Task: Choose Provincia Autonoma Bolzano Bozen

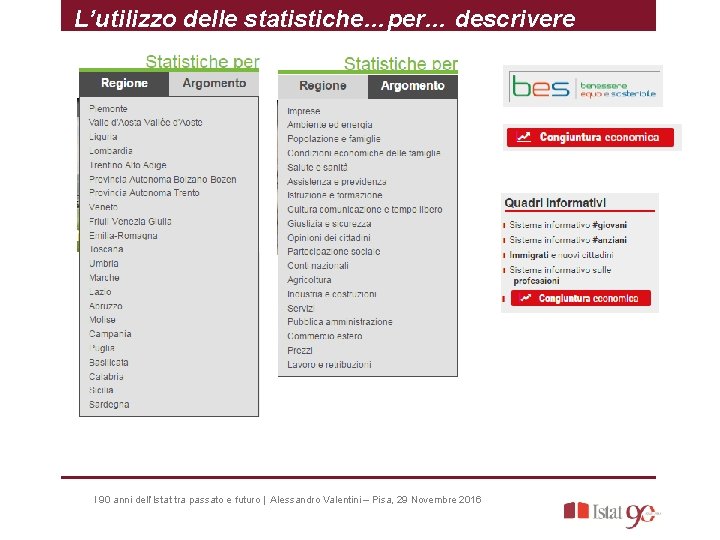Action: (x=163, y=180)
